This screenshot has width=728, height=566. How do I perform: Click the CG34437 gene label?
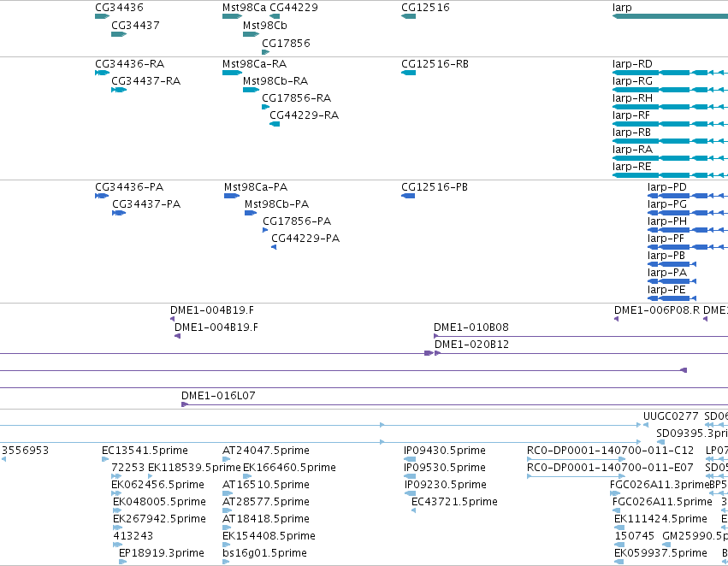[x=135, y=26]
